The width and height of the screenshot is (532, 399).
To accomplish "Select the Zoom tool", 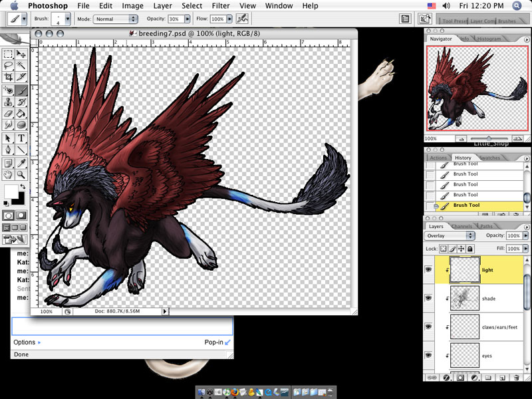I will tap(21, 175).
